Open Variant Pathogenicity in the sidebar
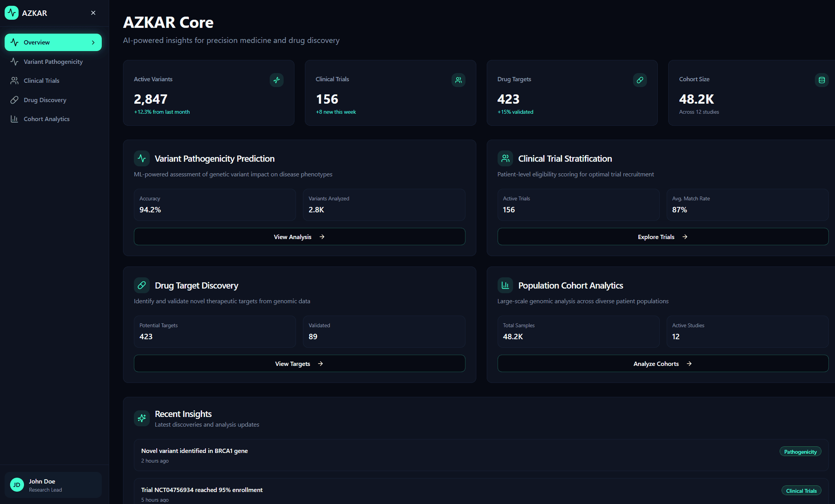The width and height of the screenshot is (835, 504). (x=53, y=62)
